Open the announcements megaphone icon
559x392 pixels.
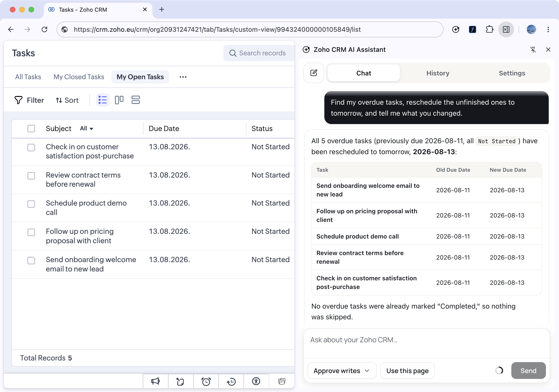tap(155, 381)
